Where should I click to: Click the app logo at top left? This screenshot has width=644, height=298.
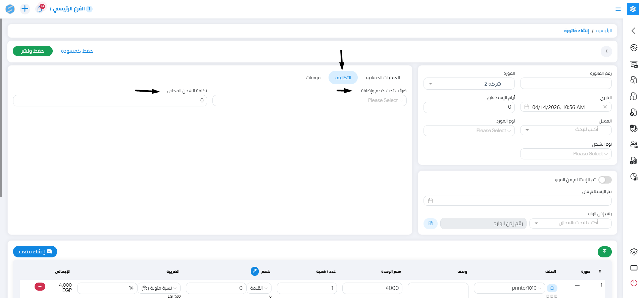[x=10, y=9]
